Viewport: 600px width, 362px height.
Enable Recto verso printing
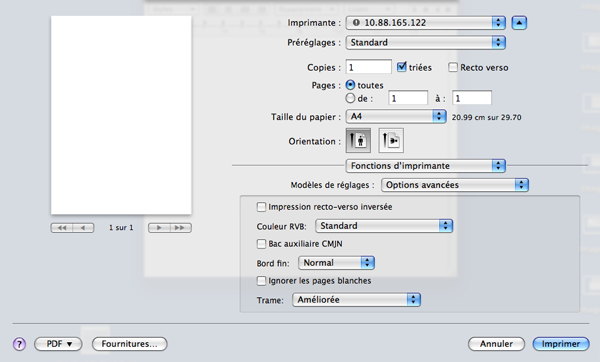tap(453, 67)
